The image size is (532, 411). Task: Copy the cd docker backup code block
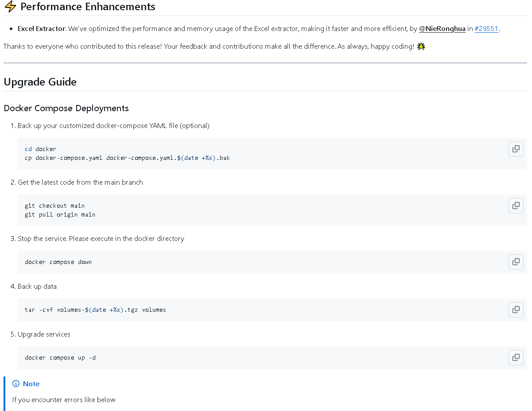pyautogui.click(x=516, y=149)
